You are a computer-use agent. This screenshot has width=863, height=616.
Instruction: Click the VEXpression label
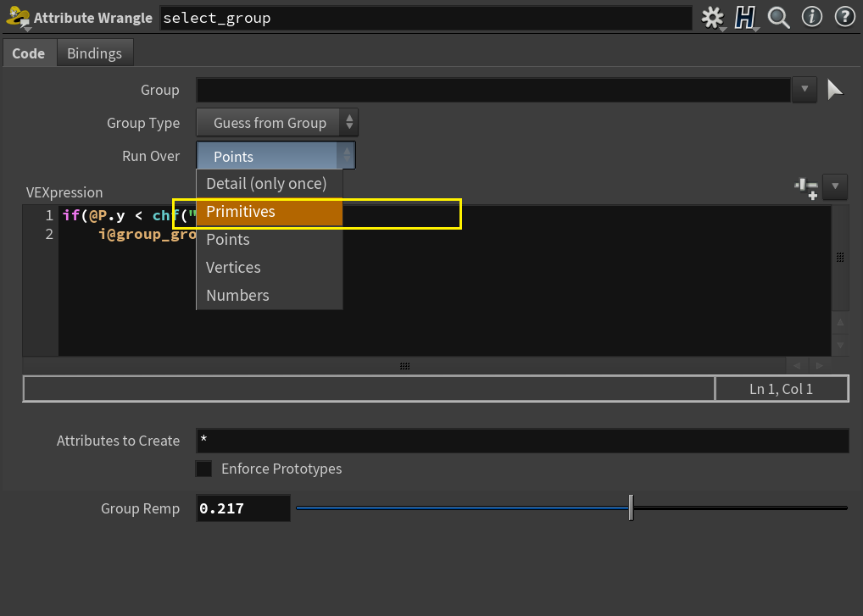point(64,192)
